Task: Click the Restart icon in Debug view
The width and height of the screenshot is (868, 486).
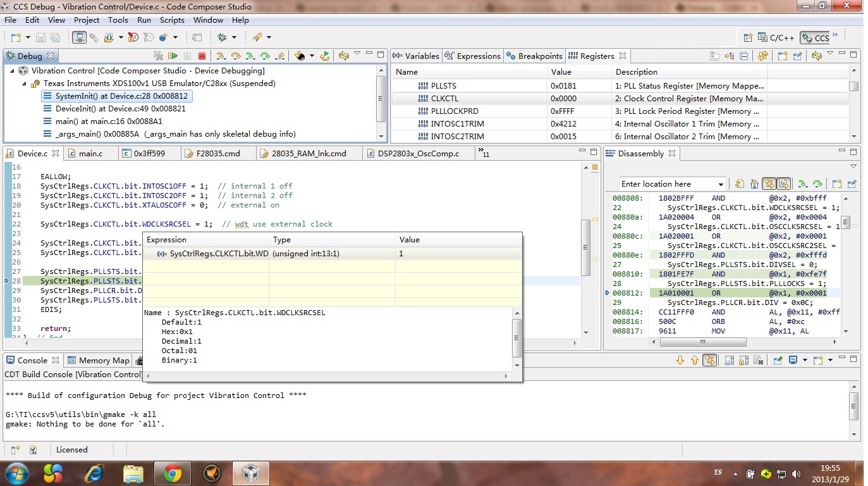Action: [x=325, y=56]
